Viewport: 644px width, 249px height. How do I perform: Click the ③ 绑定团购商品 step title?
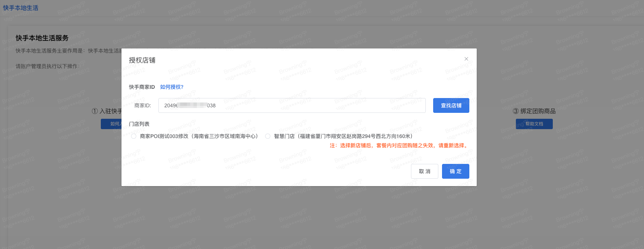534,111
